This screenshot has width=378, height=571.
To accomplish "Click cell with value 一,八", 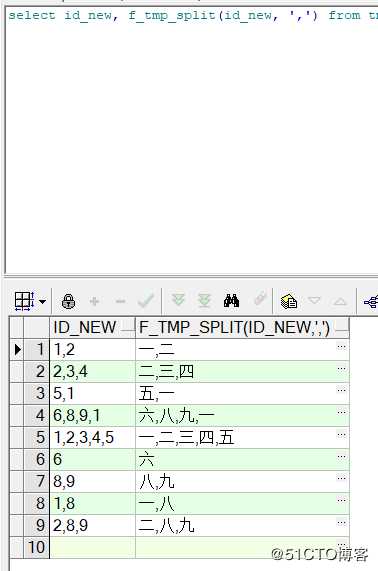I will 242,504.
